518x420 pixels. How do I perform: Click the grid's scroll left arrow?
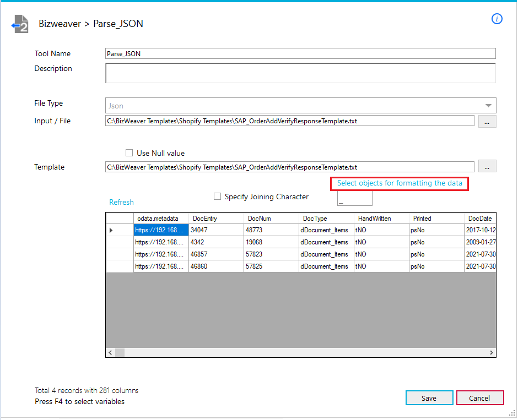[x=110, y=352]
